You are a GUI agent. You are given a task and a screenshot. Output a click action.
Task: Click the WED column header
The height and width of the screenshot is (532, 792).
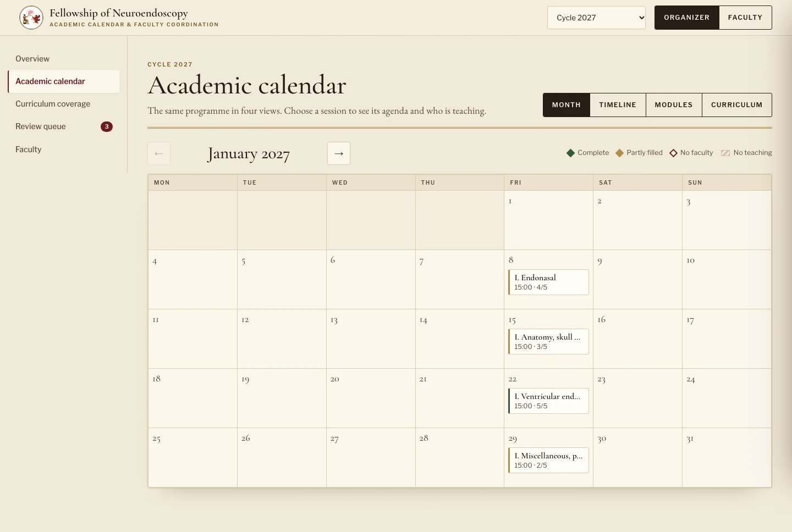click(371, 182)
